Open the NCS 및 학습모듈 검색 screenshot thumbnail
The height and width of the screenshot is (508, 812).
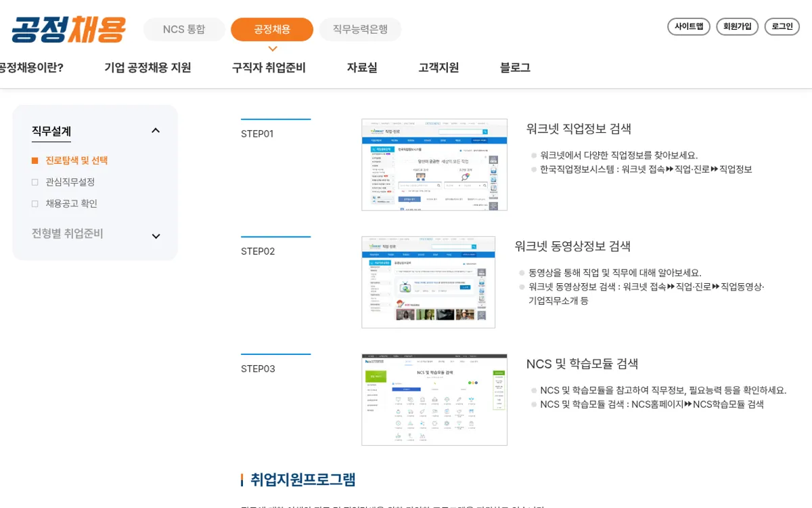click(434, 400)
